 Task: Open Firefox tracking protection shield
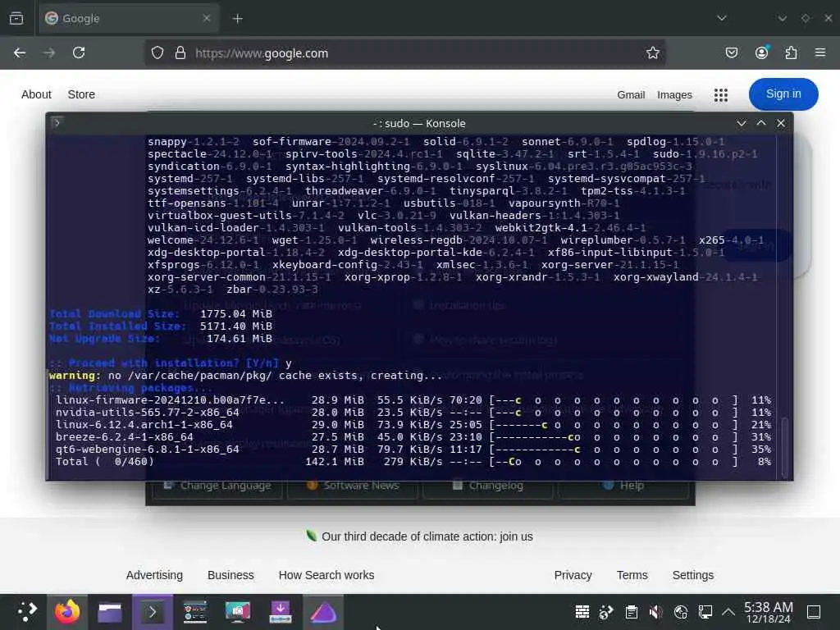tap(157, 53)
